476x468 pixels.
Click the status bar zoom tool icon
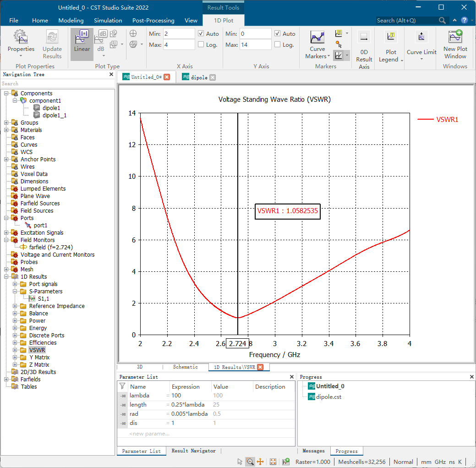[x=250, y=462]
